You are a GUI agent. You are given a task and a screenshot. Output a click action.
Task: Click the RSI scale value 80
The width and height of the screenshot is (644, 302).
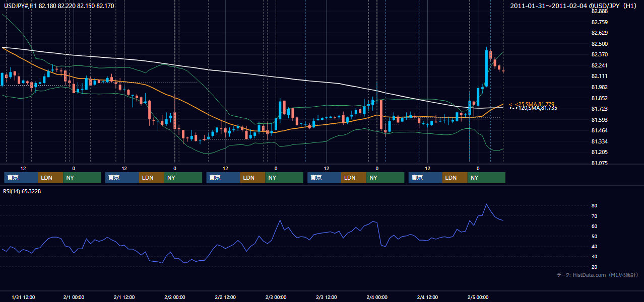(x=594, y=206)
